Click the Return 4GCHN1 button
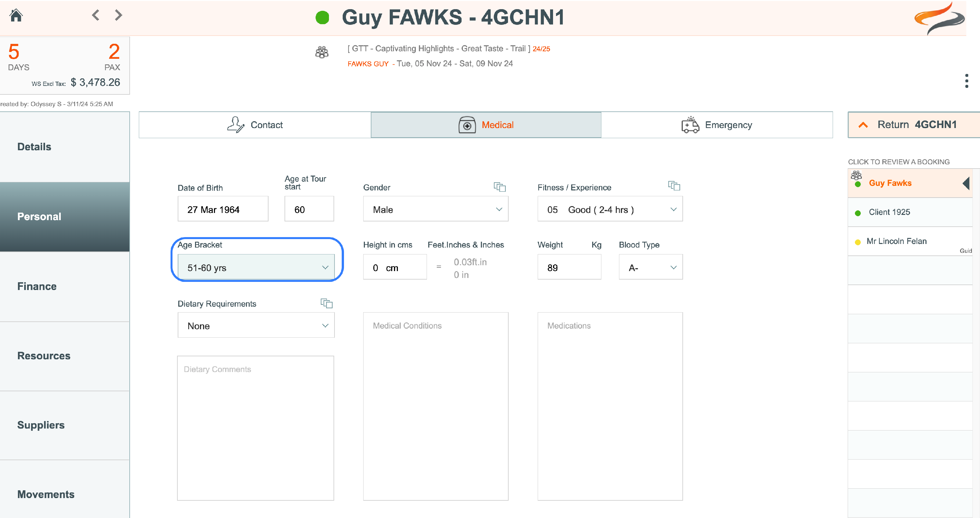Image resolution: width=980 pixels, height=518 pixels. (x=913, y=125)
